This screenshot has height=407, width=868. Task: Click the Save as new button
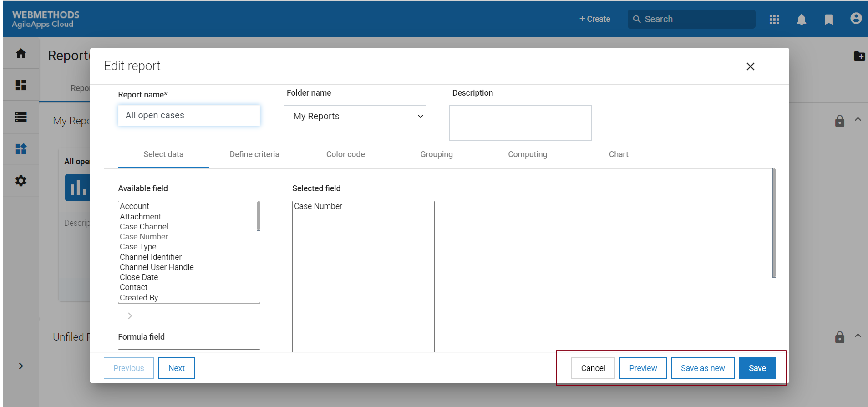point(703,368)
